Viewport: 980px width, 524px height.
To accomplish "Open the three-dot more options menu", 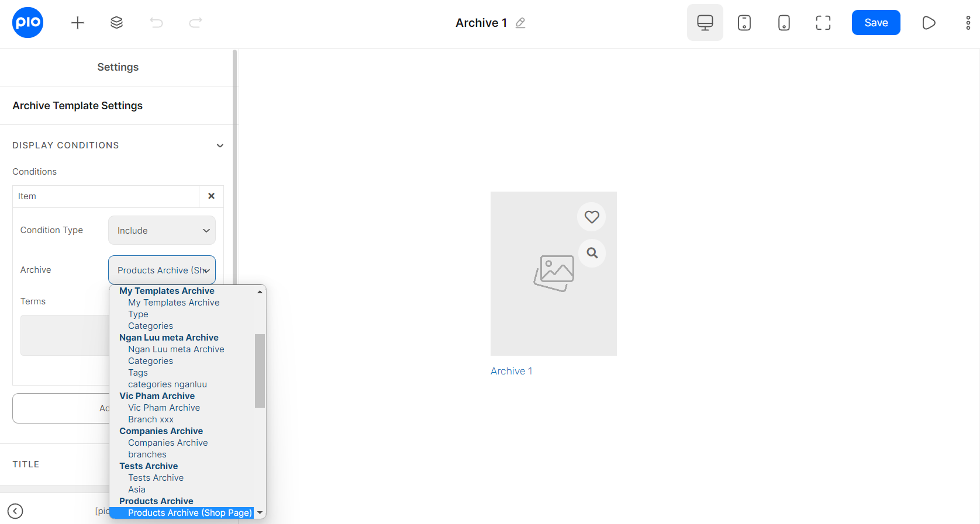I will 968,23.
